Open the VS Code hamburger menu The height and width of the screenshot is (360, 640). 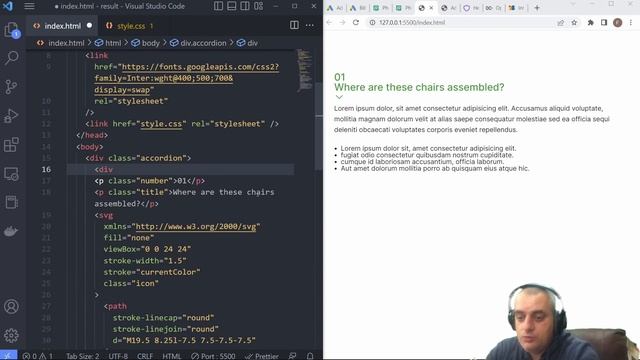pos(29,6)
